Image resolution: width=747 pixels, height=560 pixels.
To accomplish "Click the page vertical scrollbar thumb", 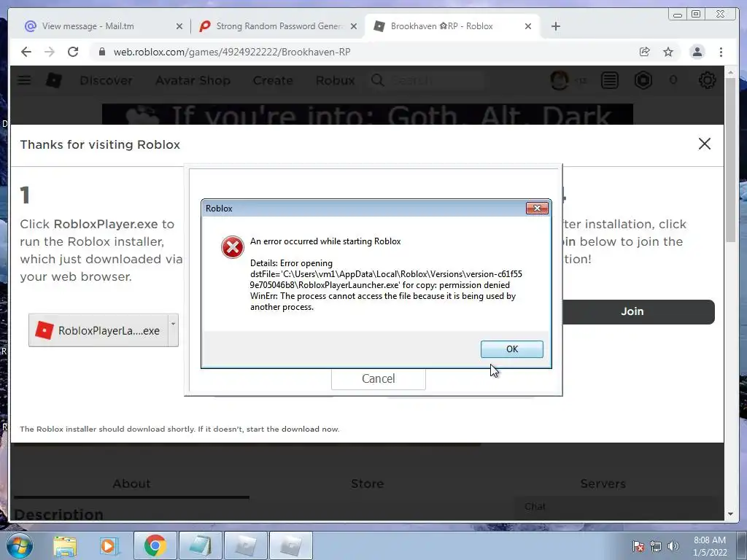I will [731, 160].
